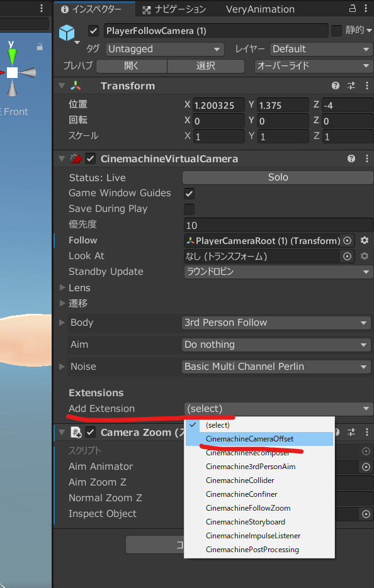Toggle Game Window Guides checkbox
374x588 pixels.
click(190, 194)
